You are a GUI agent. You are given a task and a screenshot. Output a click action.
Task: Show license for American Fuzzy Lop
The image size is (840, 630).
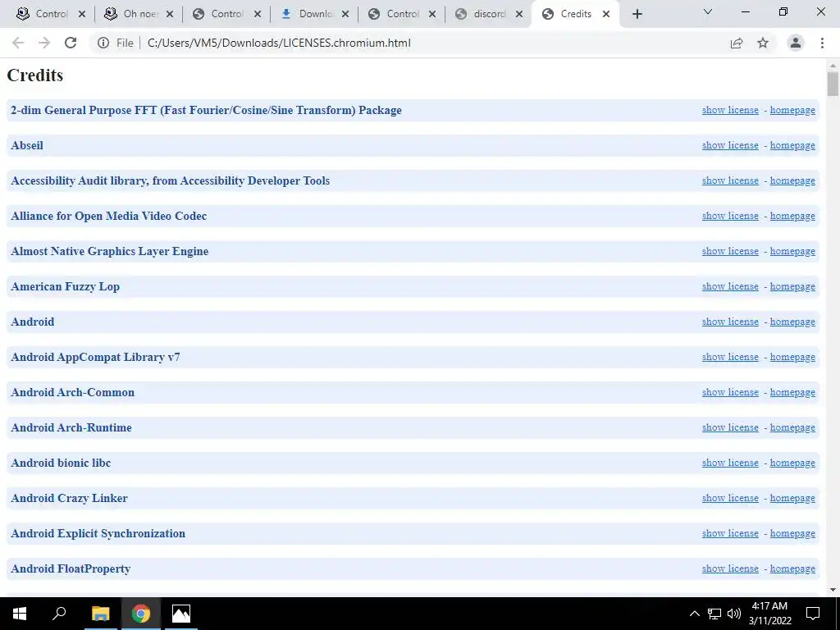730,286
